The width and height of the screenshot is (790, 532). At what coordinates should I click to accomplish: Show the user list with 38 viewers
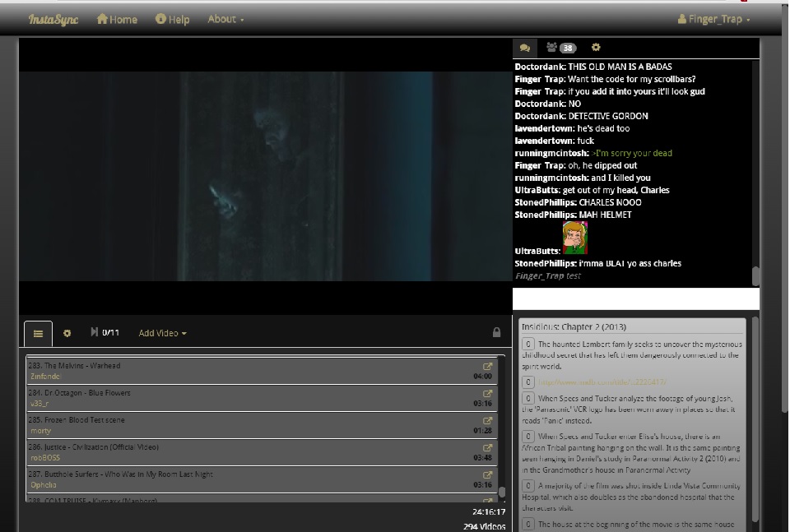561,48
